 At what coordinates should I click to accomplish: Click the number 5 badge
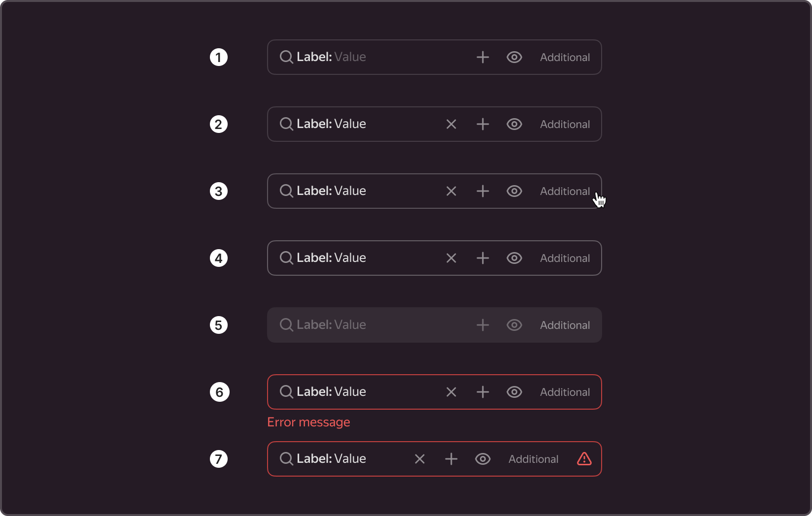(x=219, y=325)
